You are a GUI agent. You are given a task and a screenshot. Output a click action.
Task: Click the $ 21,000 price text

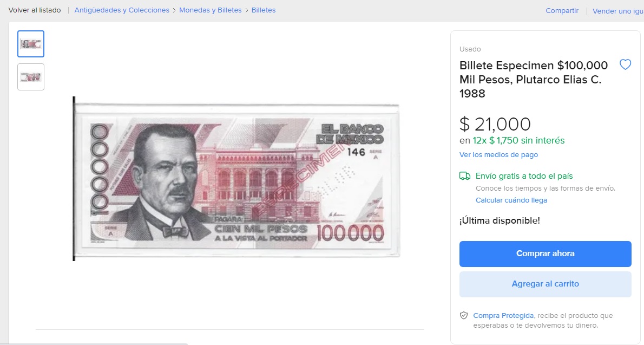coord(495,124)
